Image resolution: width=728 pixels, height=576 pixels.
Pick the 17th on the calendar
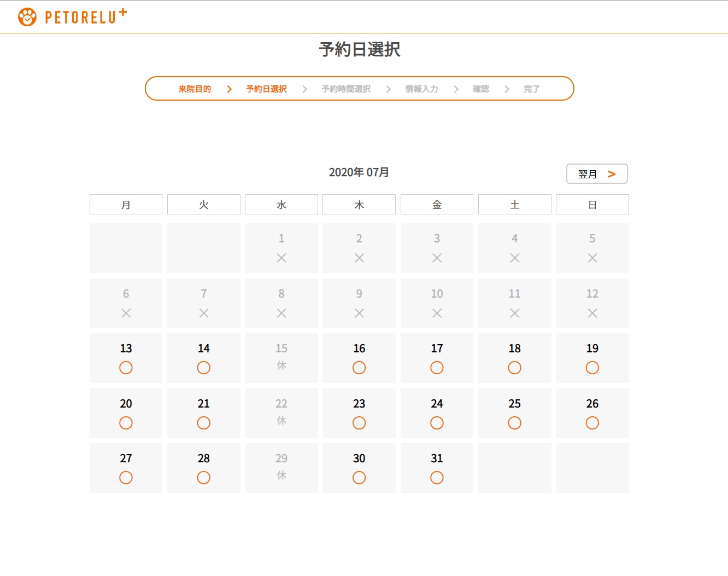pos(437,358)
